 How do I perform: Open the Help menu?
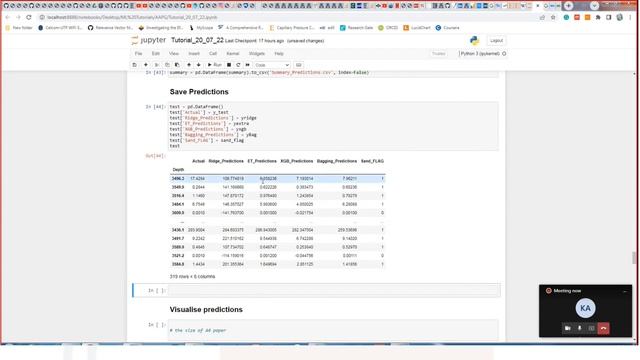[279, 53]
